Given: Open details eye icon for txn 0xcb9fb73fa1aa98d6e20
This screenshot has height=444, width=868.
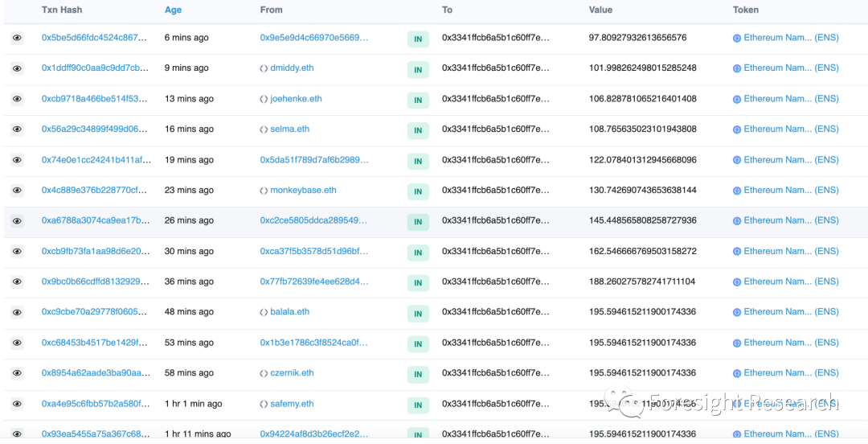Looking at the screenshot, I should [x=17, y=252].
